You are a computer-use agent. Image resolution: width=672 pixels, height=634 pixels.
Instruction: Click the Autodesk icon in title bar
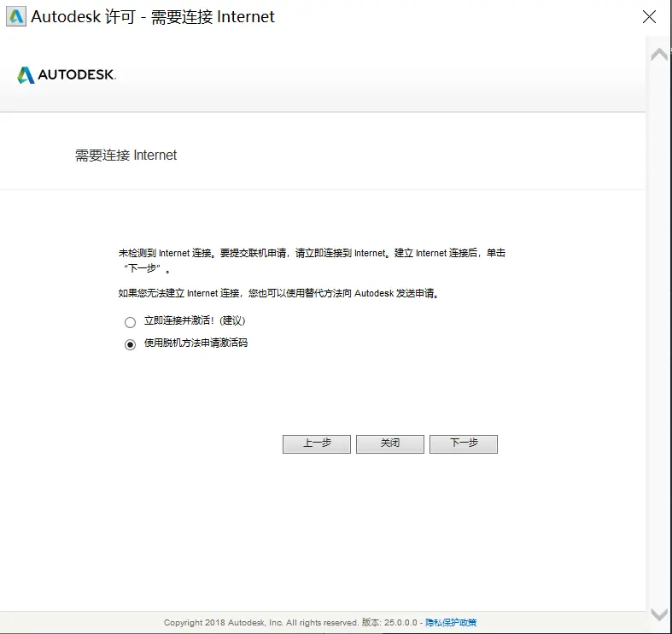click(16, 17)
